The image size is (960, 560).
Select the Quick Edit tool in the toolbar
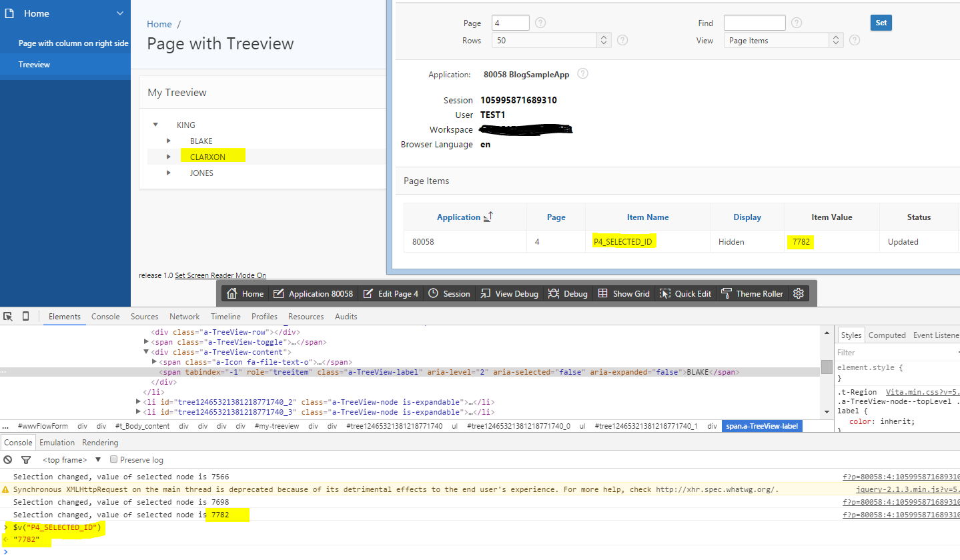pos(685,293)
